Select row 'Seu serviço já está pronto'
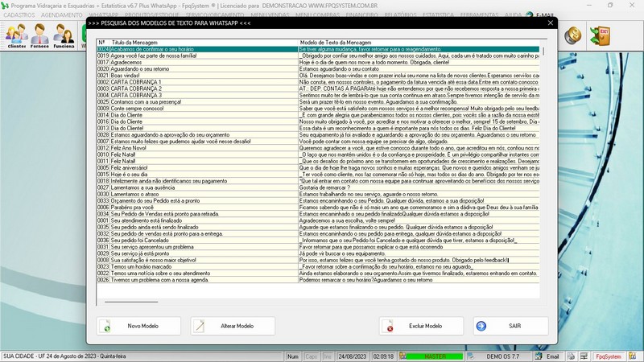Image resolution: width=644 pixels, height=362 pixels. click(x=318, y=253)
